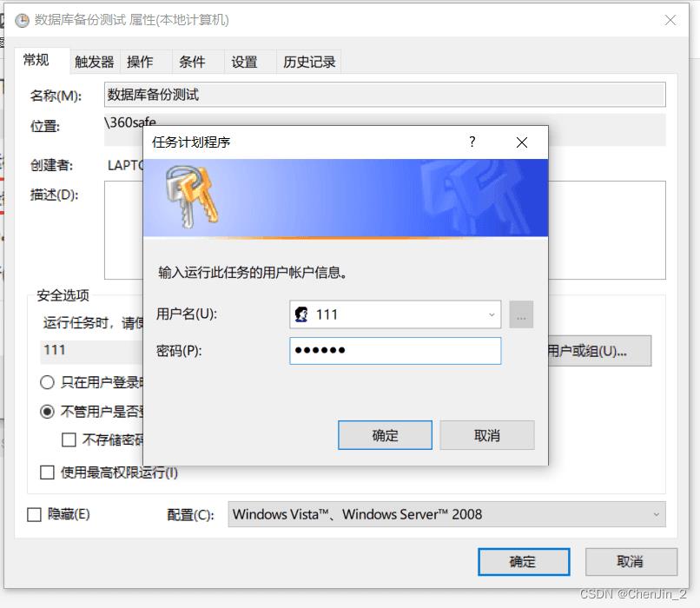Viewport: 700px width, 608px height.
Task: Click the clock icon in the title bar
Action: [22, 20]
